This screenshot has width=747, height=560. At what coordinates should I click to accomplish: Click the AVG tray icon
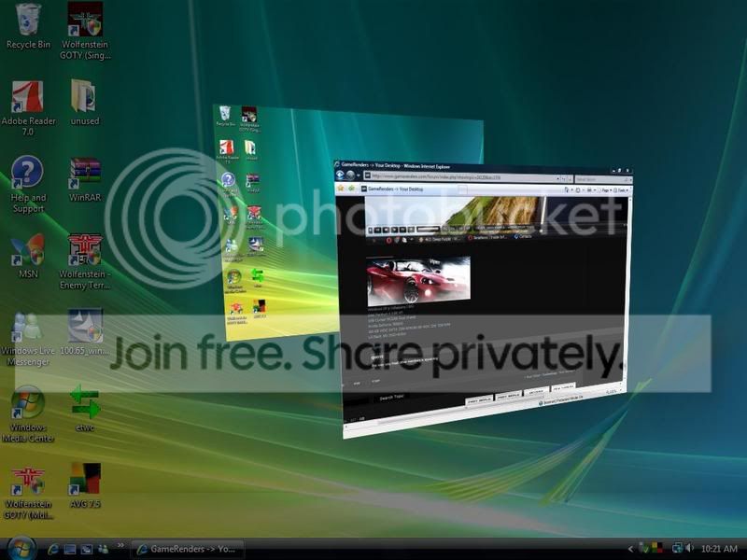656,549
